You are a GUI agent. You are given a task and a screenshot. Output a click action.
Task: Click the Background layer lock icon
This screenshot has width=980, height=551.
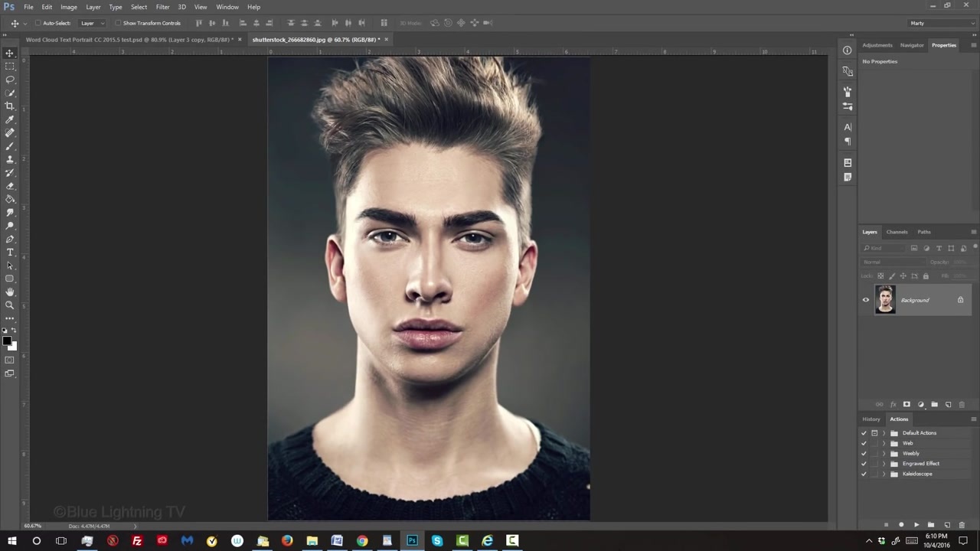click(960, 300)
